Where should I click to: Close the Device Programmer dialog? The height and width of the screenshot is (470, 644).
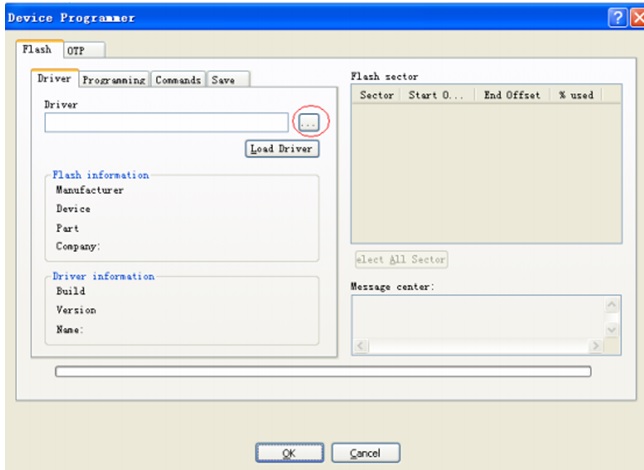tap(637, 18)
